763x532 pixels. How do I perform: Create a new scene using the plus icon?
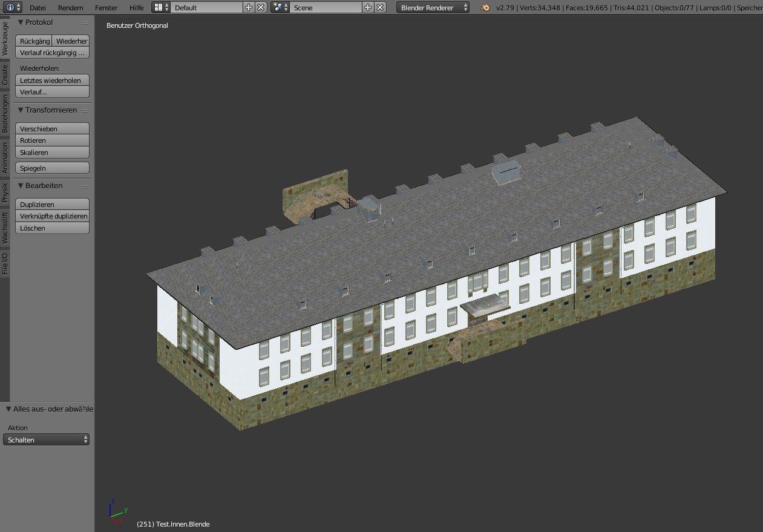[x=368, y=8]
